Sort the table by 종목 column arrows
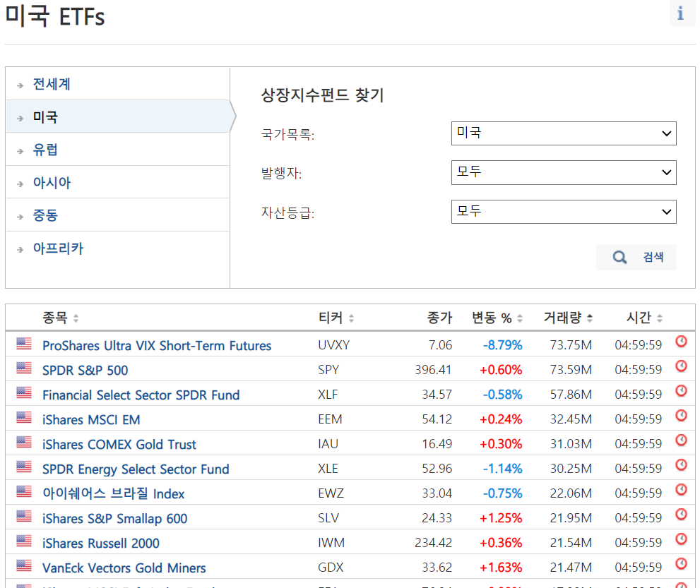 coord(76,318)
